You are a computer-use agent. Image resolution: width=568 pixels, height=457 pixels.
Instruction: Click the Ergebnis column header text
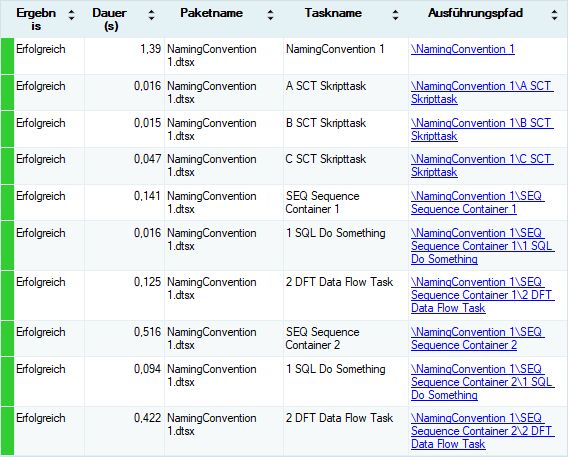pyautogui.click(x=36, y=19)
